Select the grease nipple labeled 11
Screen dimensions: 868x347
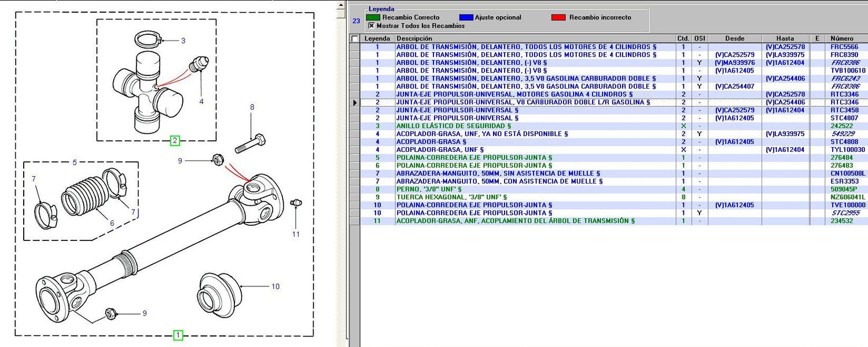click(x=296, y=203)
